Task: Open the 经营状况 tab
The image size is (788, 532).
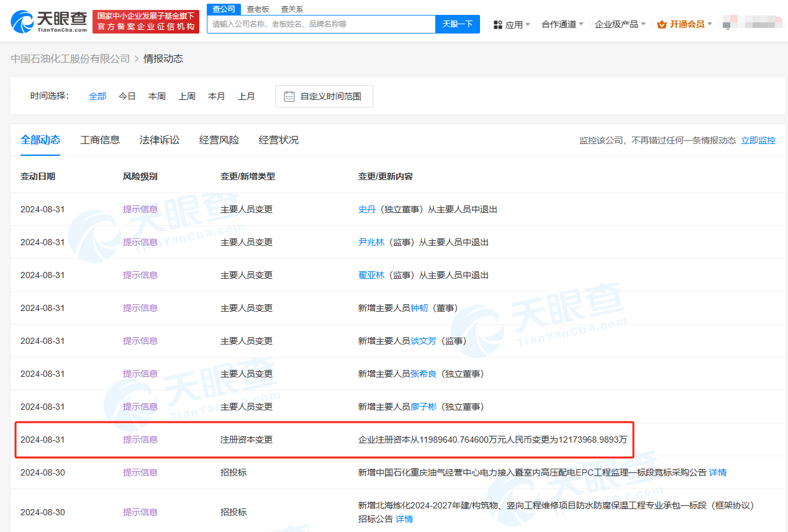Action: pos(279,140)
